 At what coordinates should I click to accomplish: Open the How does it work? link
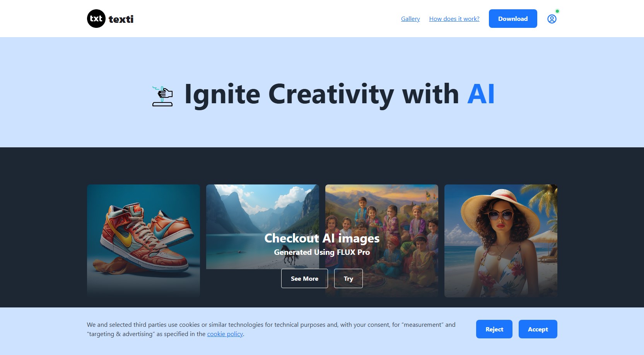(x=454, y=19)
